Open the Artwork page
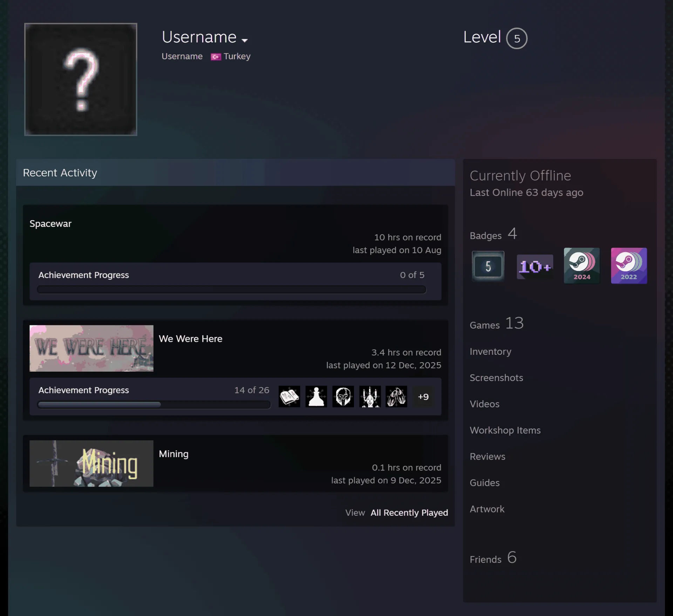The width and height of the screenshot is (673, 616). [487, 509]
